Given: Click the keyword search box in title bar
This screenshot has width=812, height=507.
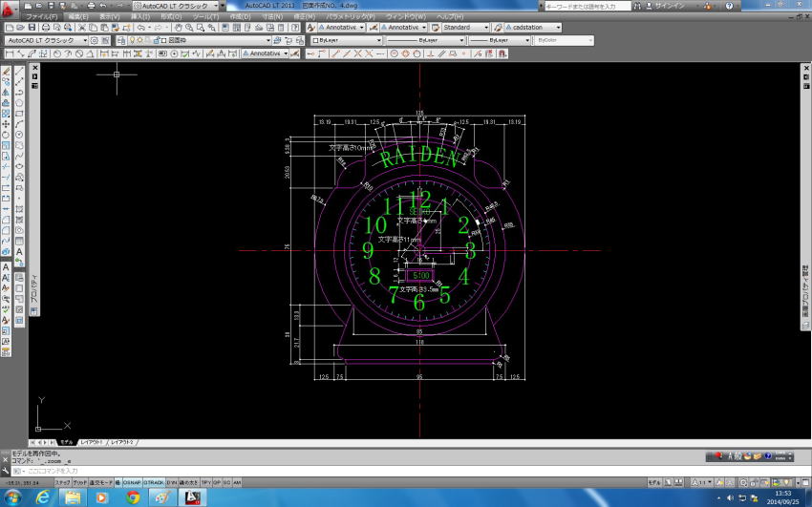Looking at the screenshot, I should coord(588,7).
